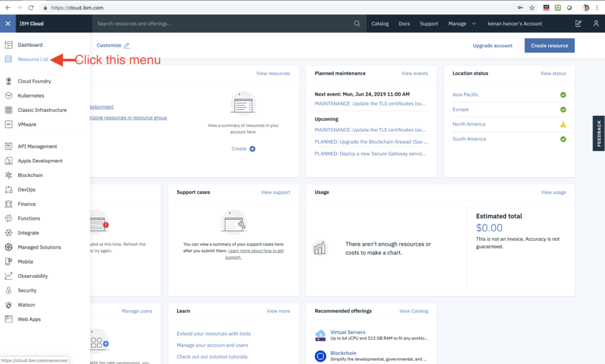Viewport: 605px width, 364px height.
Task: Click the View Catalog link
Action: 414,311
